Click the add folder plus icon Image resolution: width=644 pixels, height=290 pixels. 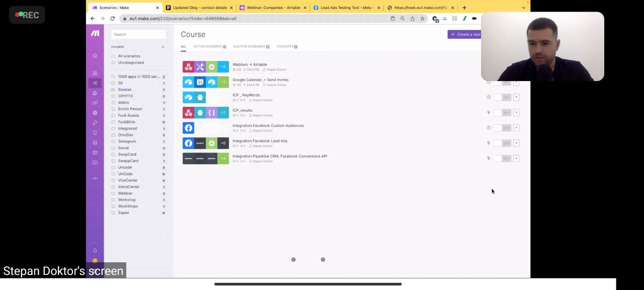[163, 47]
